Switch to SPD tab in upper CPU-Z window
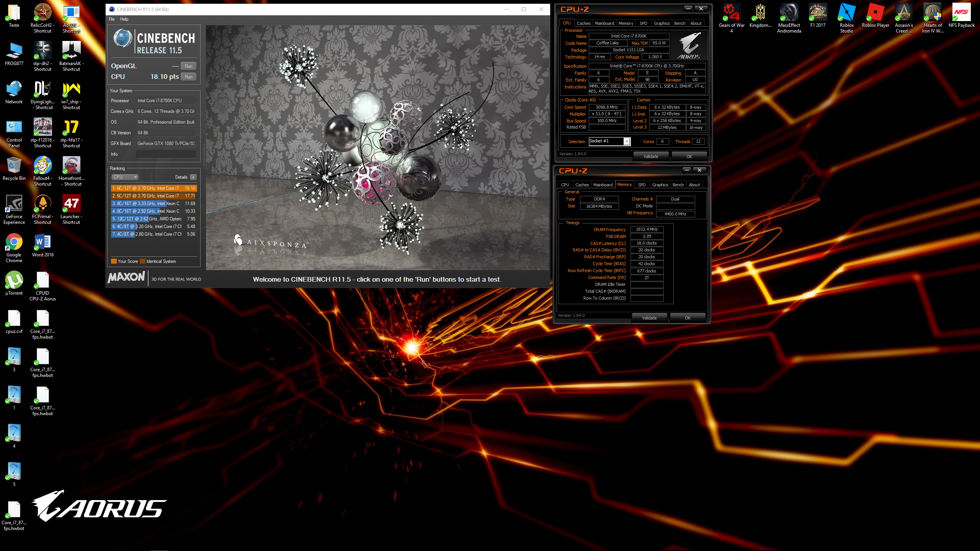980x551 pixels. 643,23
